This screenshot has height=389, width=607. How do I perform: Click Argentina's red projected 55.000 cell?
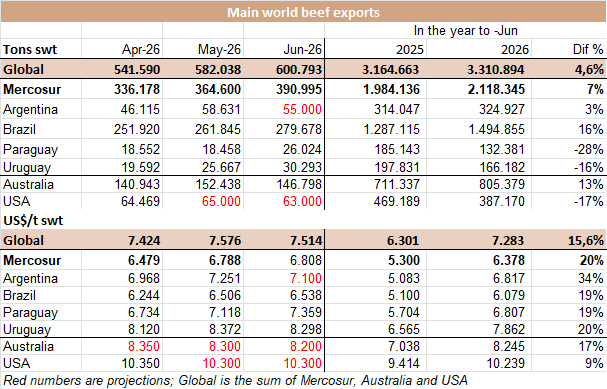pyautogui.click(x=302, y=110)
